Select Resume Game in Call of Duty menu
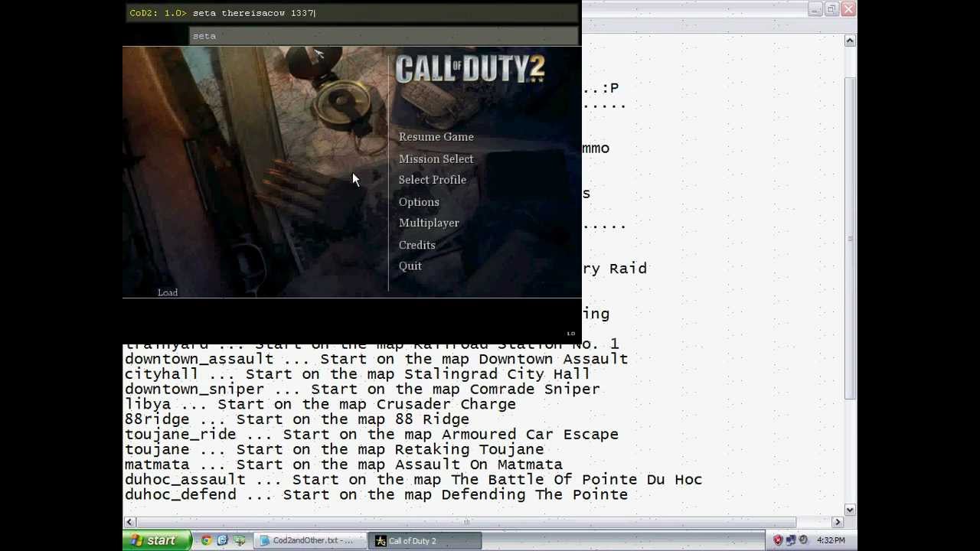Viewport: 980px width, 551px height. click(436, 137)
